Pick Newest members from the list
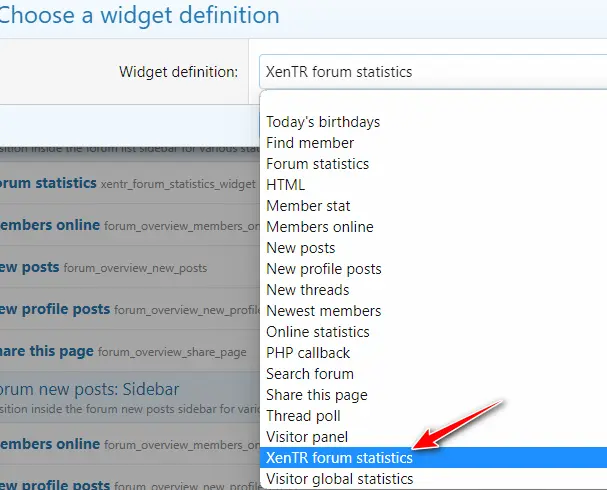This screenshot has width=607, height=490. pyautogui.click(x=323, y=311)
